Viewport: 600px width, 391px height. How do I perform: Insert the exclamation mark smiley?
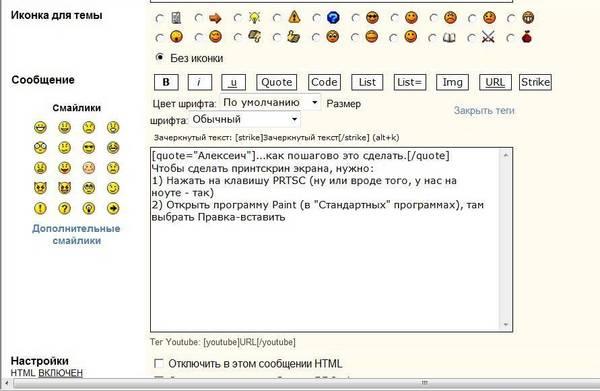(40, 209)
